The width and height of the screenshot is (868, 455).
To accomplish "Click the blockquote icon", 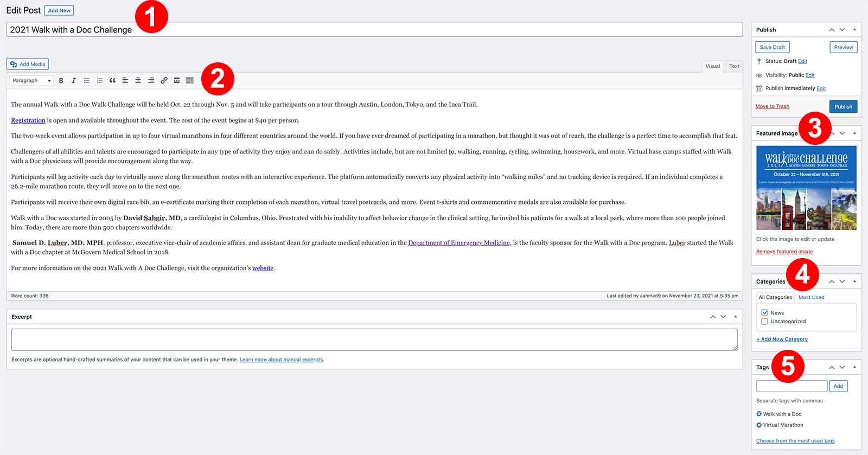I will click(112, 81).
